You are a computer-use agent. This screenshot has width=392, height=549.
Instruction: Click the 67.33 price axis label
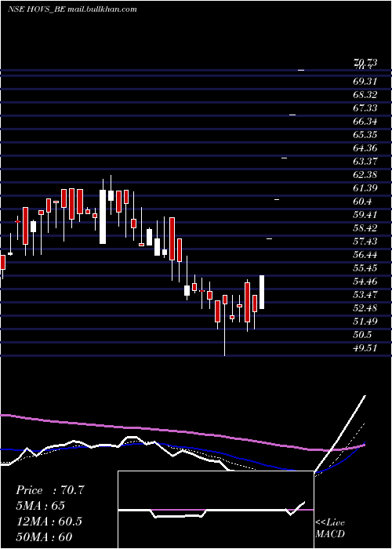click(x=365, y=108)
